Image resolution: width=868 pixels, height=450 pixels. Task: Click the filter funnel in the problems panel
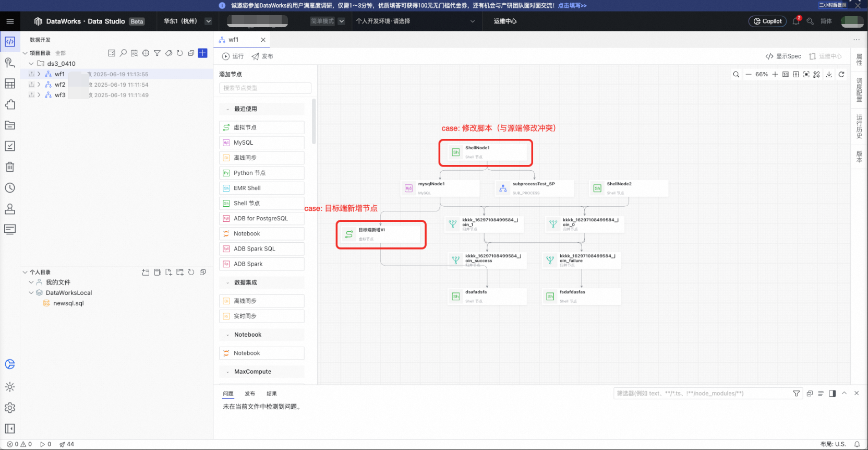796,394
